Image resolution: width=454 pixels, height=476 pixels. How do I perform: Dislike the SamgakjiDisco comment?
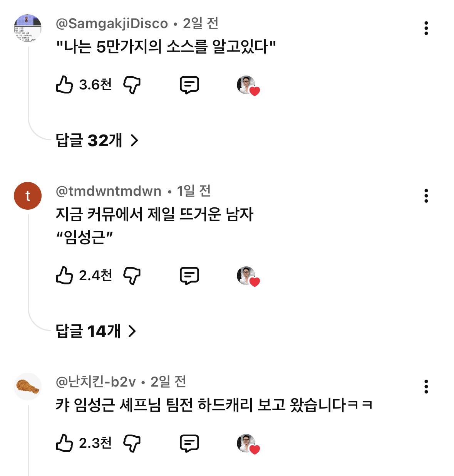(132, 85)
